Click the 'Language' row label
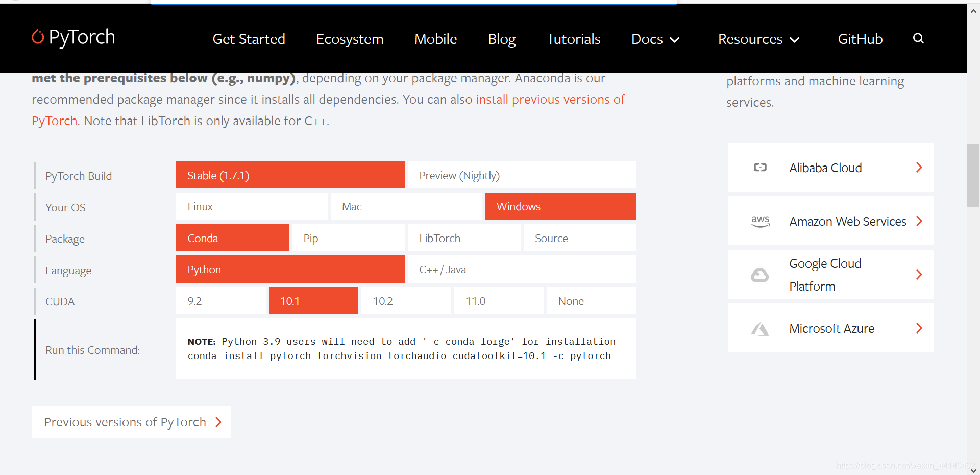Viewport: 980px width, 475px height. 68,271
